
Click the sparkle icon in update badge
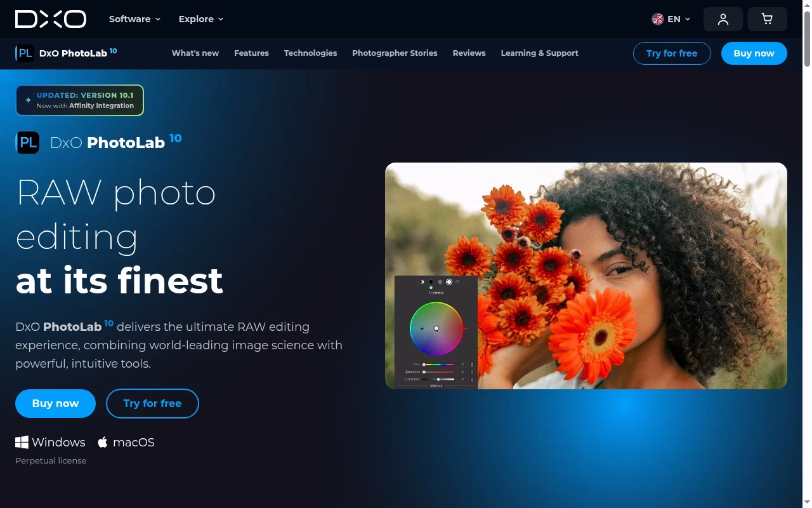click(28, 100)
